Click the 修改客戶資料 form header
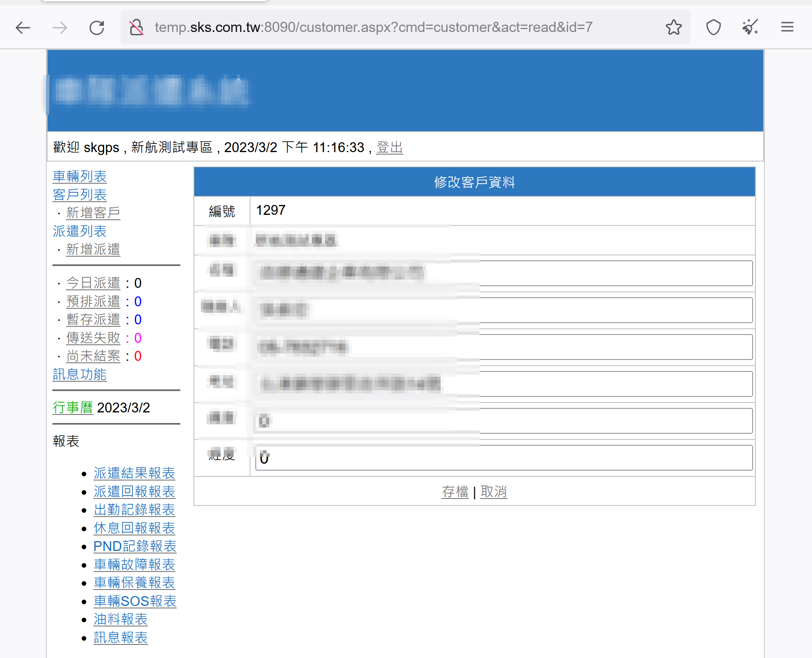Viewport: 812px width, 658px height. [474, 182]
